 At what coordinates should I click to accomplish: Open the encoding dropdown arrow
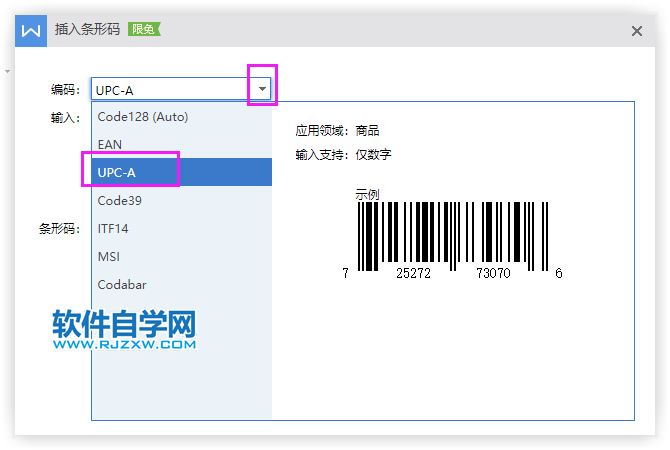click(262, 89)
